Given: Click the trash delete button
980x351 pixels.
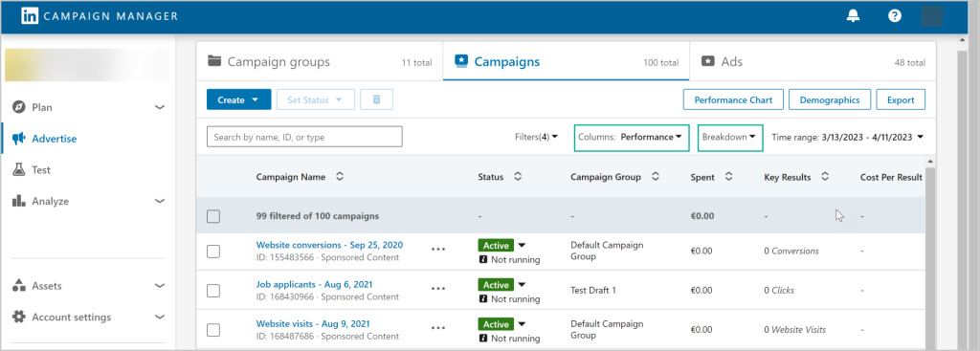Looking at the screenshot, I should [x=376, y=99].
